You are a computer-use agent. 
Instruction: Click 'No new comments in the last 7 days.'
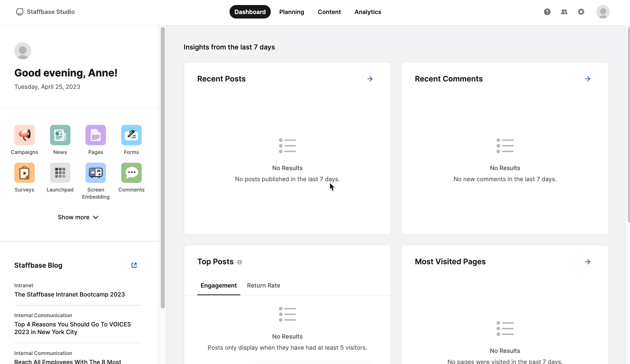click(505, 179)
